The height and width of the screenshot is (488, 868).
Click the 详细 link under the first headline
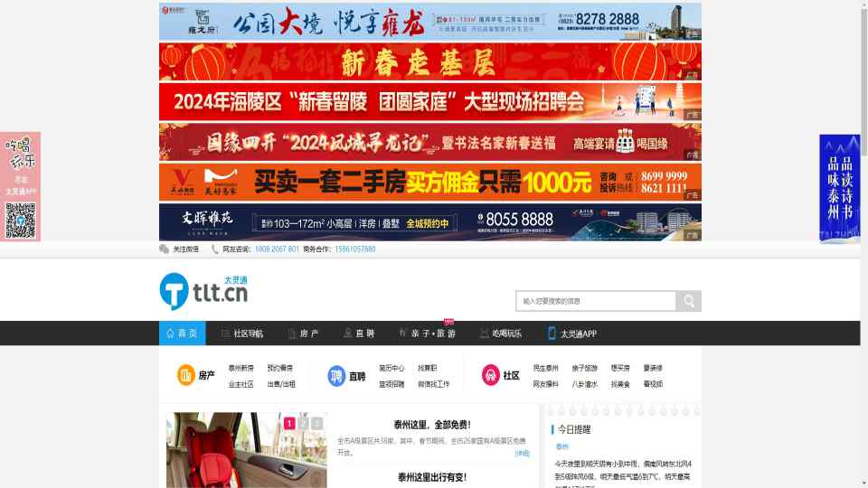(x=522, y=453)
